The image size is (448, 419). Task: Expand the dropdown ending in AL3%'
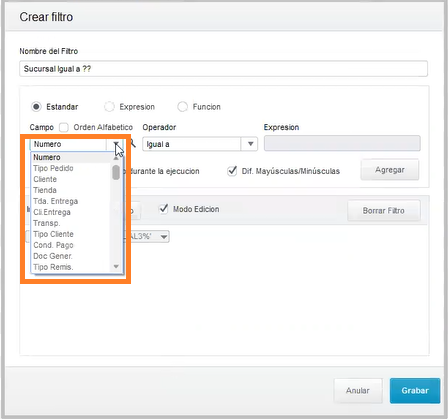click(x=163, y=237)
